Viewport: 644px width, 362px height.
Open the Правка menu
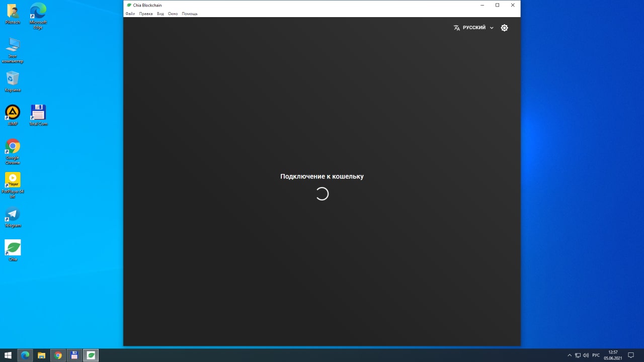click(x=145, y=14)
